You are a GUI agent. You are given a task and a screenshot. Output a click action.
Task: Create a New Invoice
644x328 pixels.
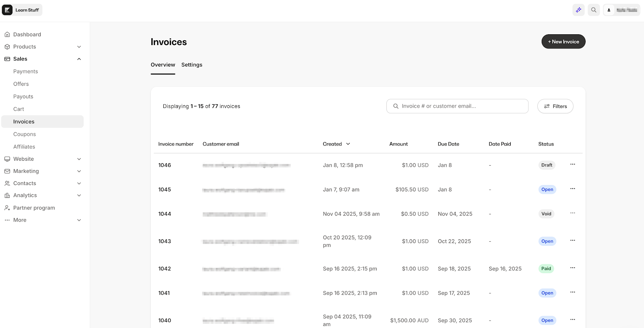(563, 42)
